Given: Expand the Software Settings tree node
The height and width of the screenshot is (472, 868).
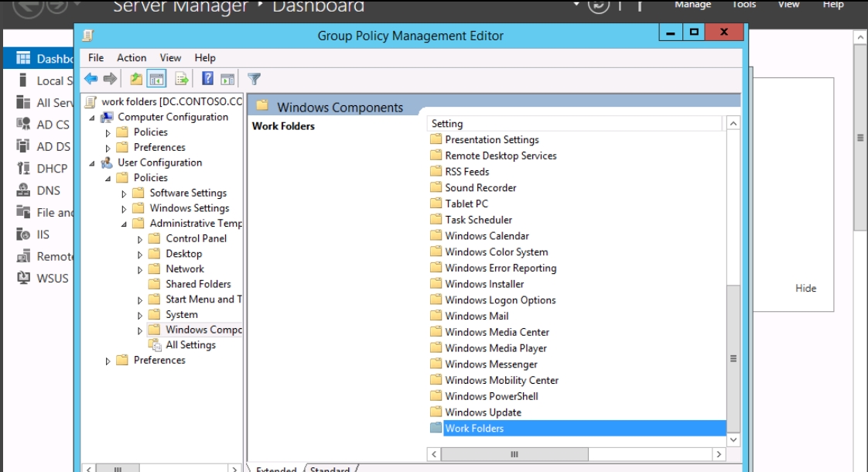Looking at the screenshot, I should point(124,193).
